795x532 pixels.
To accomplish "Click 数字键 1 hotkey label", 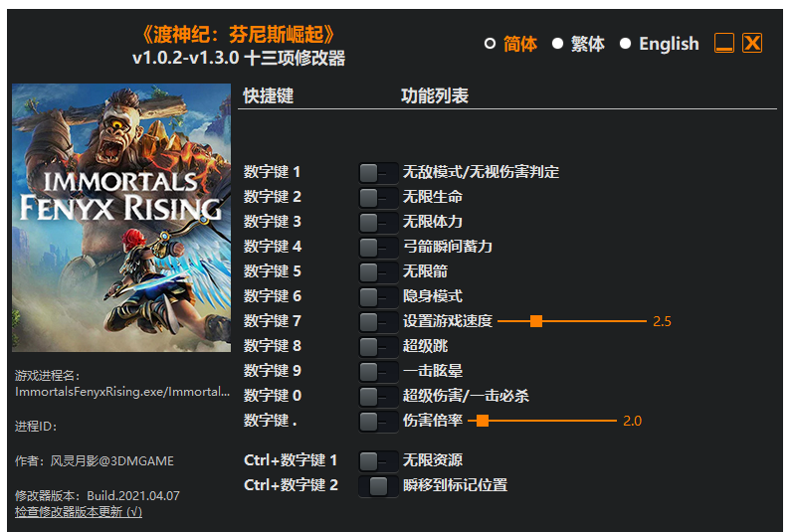I will tap(273, 172).
